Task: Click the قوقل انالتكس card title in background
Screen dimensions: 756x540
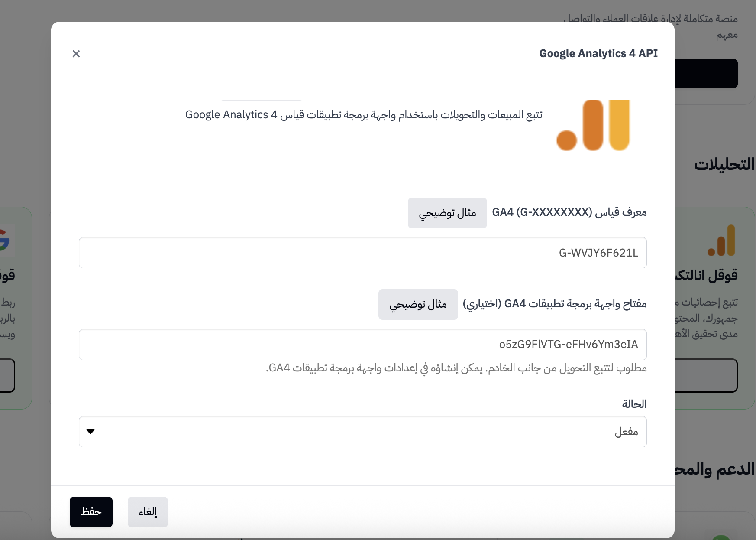Action: pyautogui.click(x=706, y=275)
